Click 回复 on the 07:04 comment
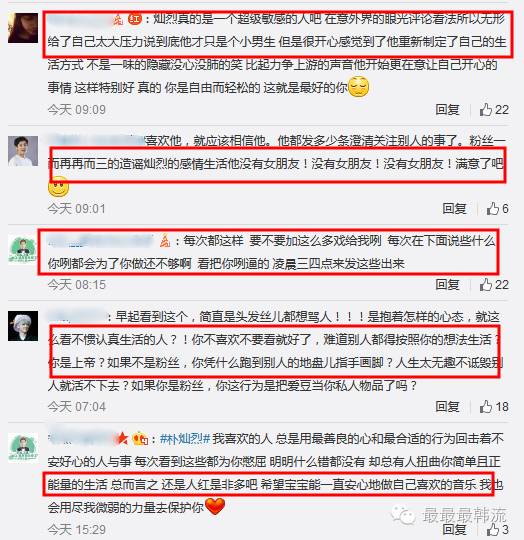Screen dimensions: 524x540 (447, 406)
